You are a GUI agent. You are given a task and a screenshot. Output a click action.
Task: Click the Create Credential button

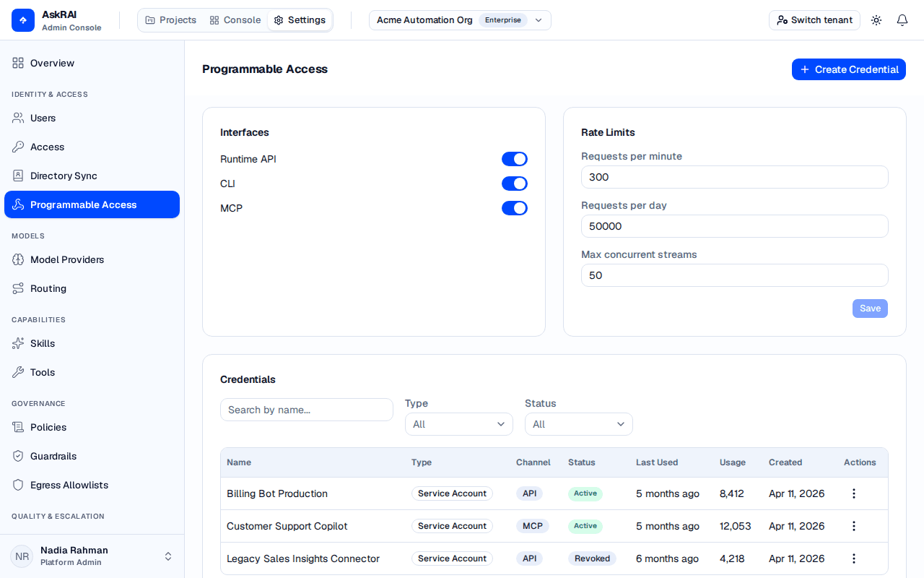tap(849, 69)
